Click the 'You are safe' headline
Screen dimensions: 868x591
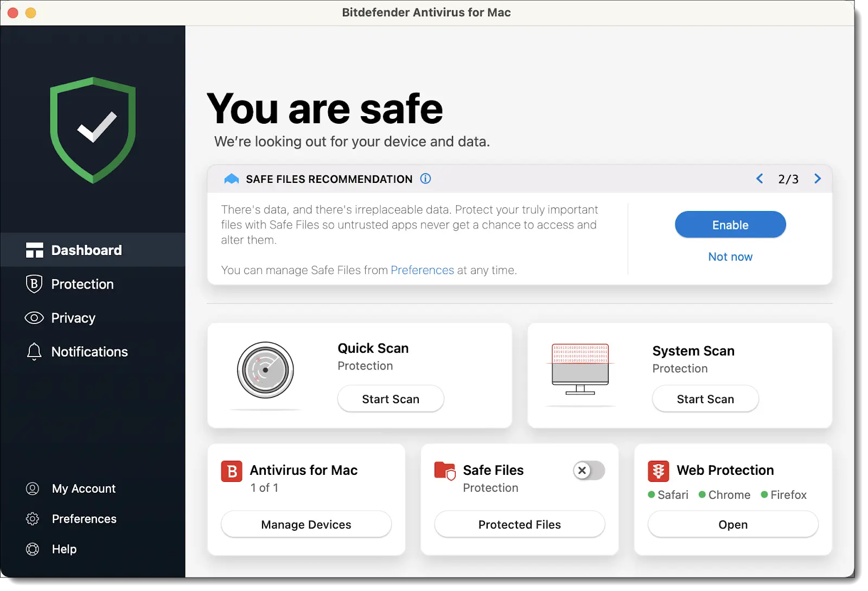(x=325, y=109)
